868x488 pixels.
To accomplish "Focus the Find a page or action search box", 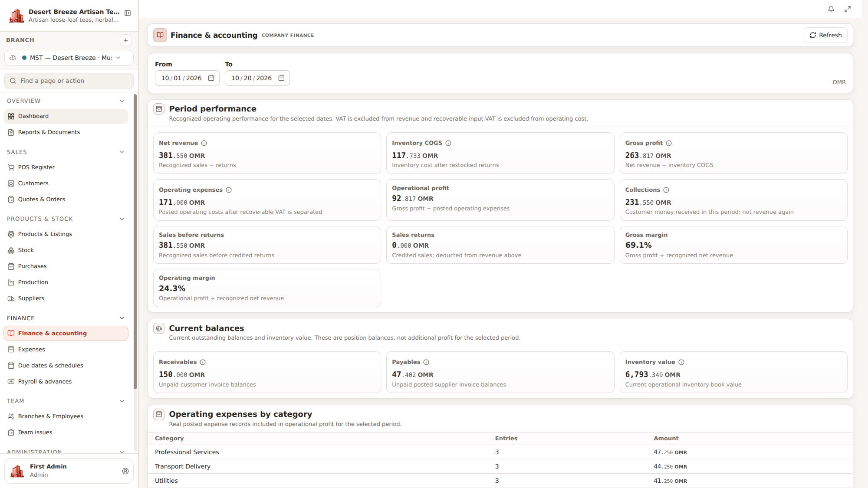I will click(x=69, y=81).
